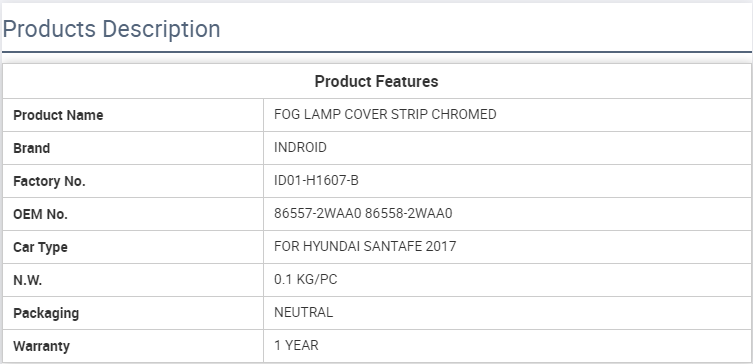Screen dimensions: 753x364
Task: Select factory number ID01-H1607-B
Action: [x=316, y=181]
